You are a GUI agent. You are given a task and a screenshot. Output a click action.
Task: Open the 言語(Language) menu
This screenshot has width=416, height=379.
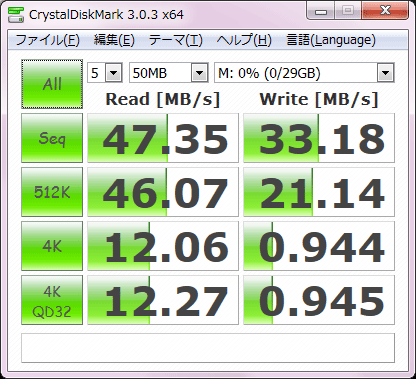coord(331,40)
